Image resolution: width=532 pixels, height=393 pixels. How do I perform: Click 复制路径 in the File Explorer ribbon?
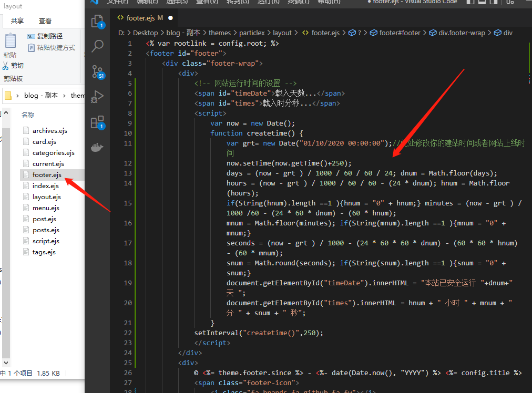[45, 36]
